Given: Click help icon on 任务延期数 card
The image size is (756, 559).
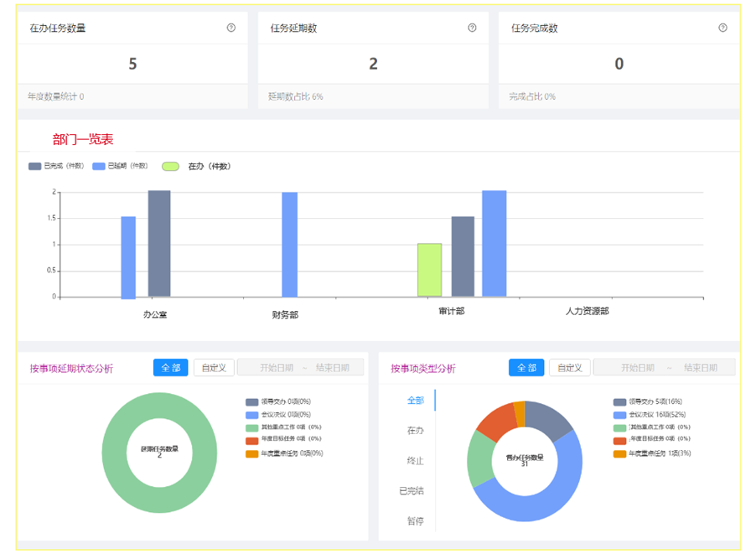Looking at the screenshot, I should click(472, 28).
